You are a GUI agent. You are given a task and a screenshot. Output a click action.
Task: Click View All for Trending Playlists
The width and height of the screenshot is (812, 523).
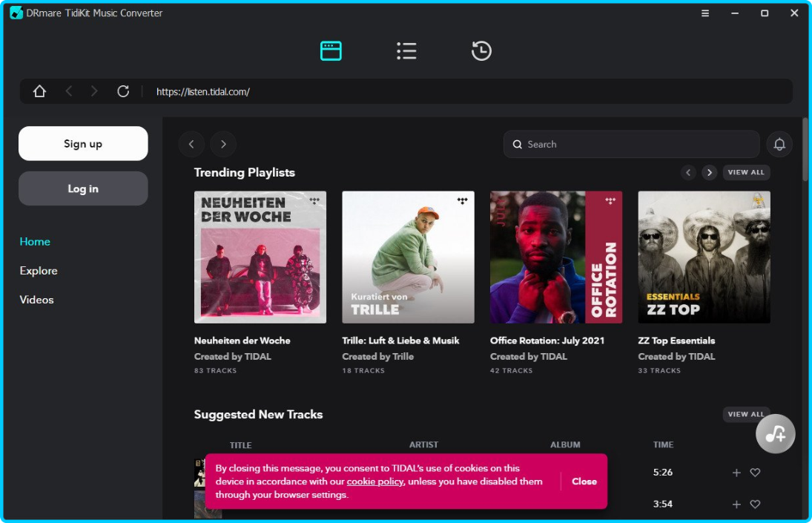pyautogui.click(x=746, y=172)
